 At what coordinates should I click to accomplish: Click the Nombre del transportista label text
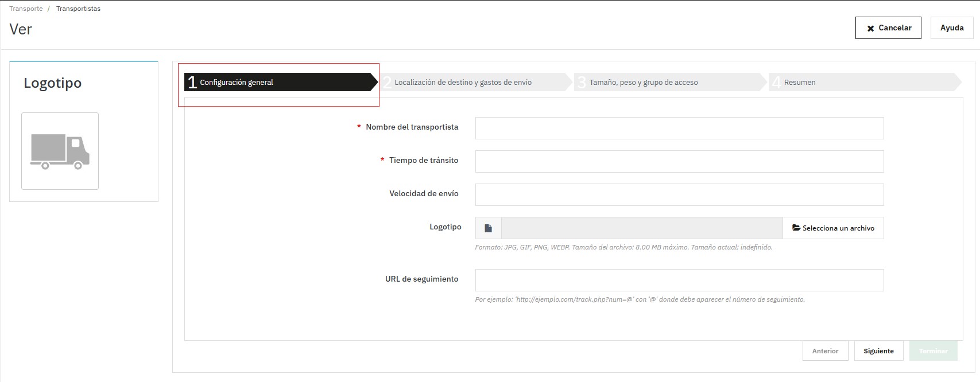tap(412, 127)
